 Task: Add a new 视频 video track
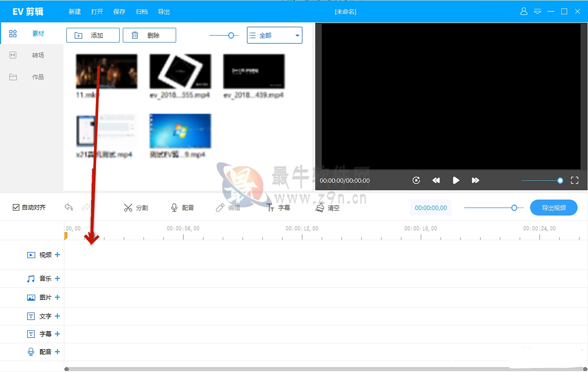click(57, 255)
